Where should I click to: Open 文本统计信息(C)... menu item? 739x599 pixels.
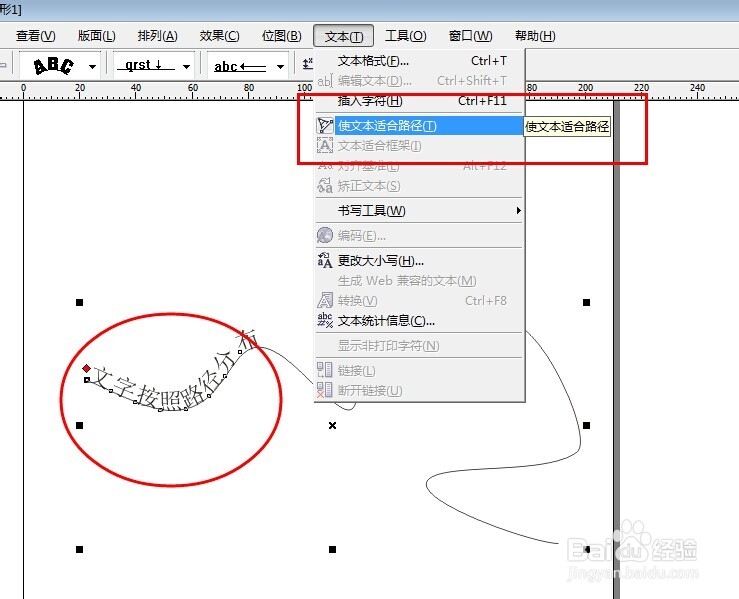point(419,321)
